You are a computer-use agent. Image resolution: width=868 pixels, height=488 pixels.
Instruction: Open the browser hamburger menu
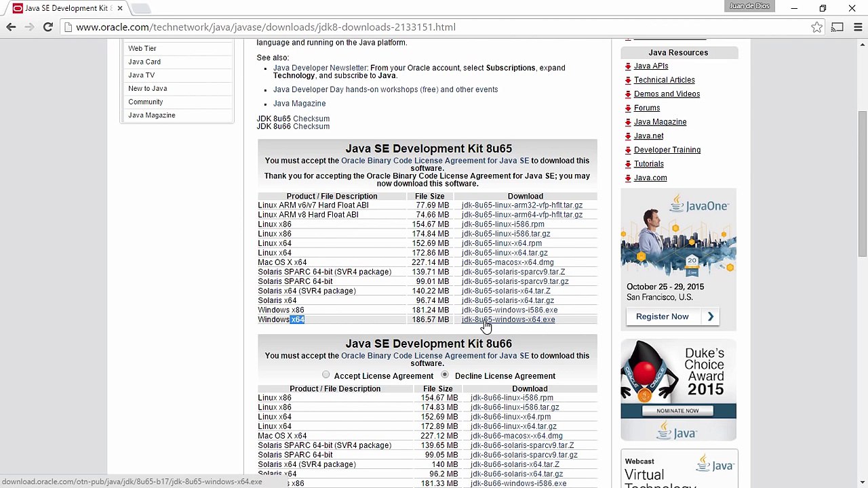(857, 27)
